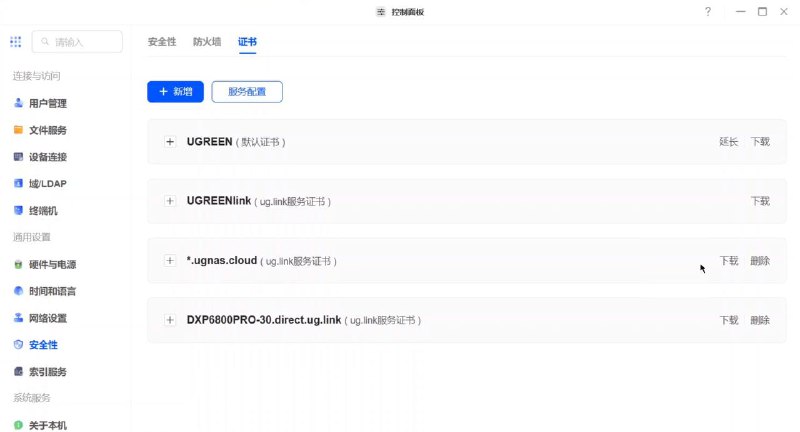This screenshot has height=432, width=800.
Task: Expand the *.ugnas.cloud certificate row
Action: [x=170, y=261]
